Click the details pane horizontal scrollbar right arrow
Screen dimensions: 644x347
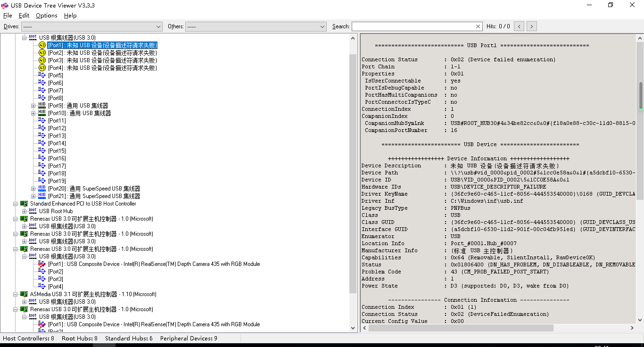point(632,328)
